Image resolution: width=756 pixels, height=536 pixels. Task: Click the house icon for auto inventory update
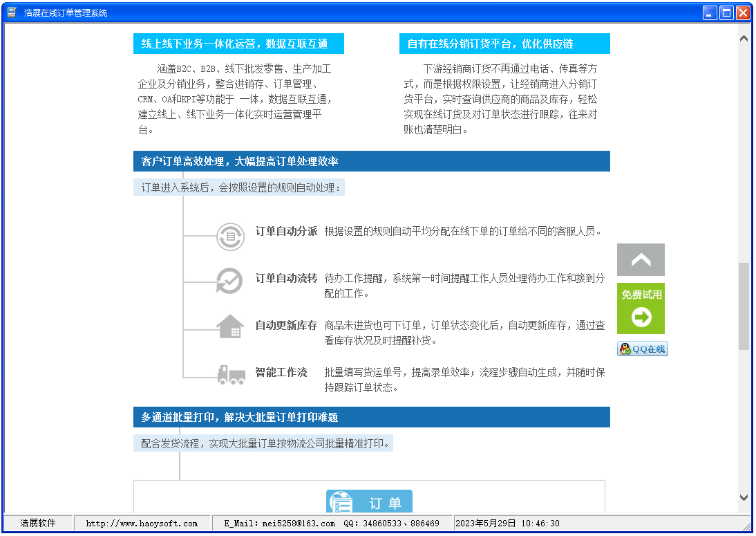[x=231, y=325]
